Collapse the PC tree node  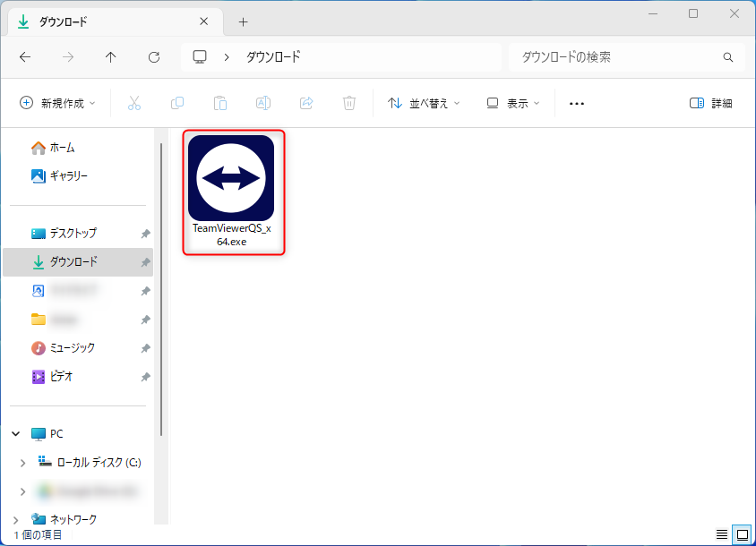click(16, 434)
